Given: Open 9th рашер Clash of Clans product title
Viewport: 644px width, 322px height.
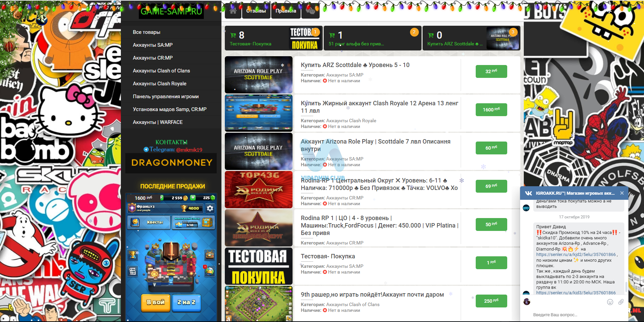Looking at the screenshot, I should click(372, 295).
